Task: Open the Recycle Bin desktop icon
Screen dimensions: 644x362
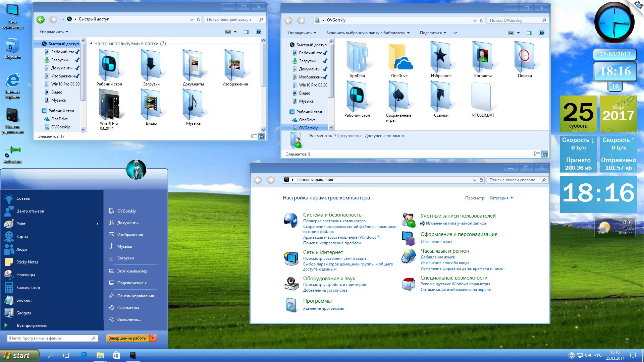Action: click(x=12, y=49)
